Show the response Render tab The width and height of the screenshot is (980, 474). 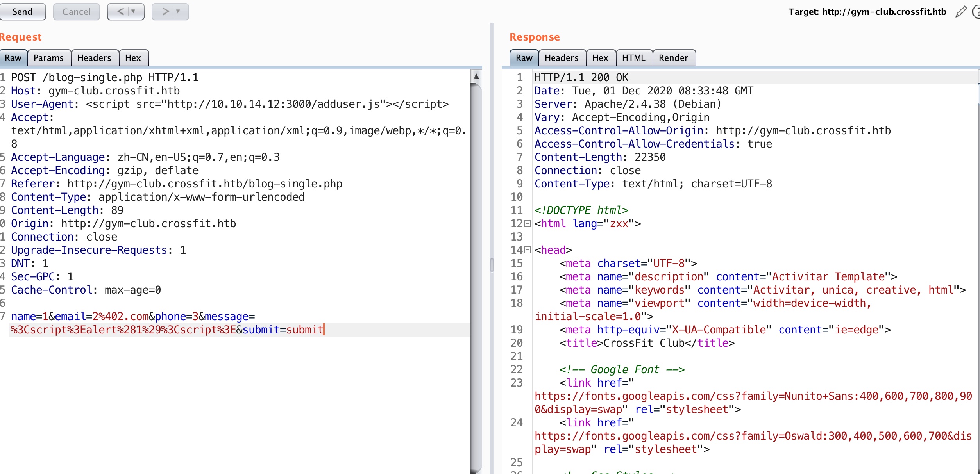click(x=673, y=58)
